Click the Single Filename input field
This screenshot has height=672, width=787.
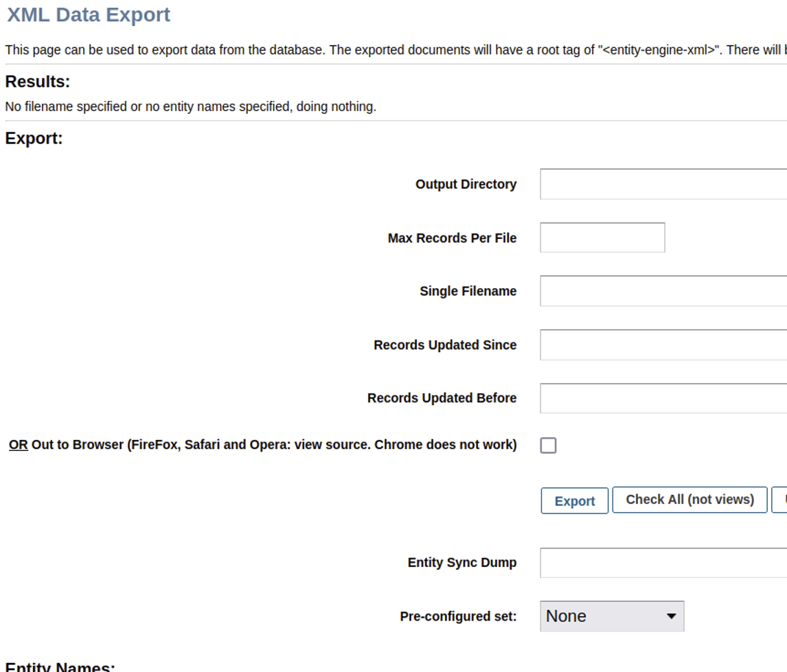(663, 291)
